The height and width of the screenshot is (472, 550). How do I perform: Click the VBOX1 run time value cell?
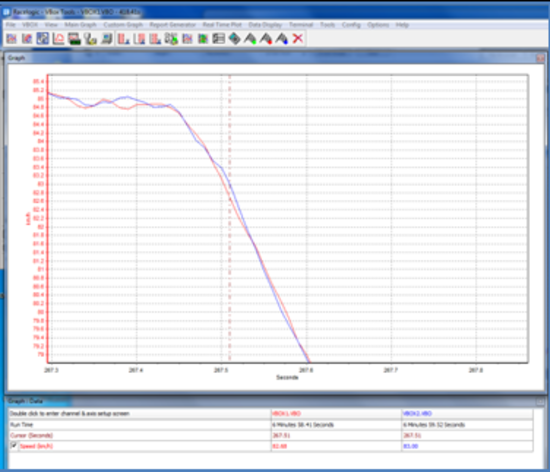coord(336,424)
